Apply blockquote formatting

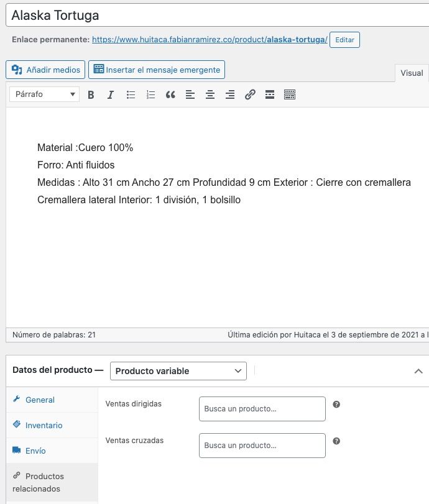(170, 94)
